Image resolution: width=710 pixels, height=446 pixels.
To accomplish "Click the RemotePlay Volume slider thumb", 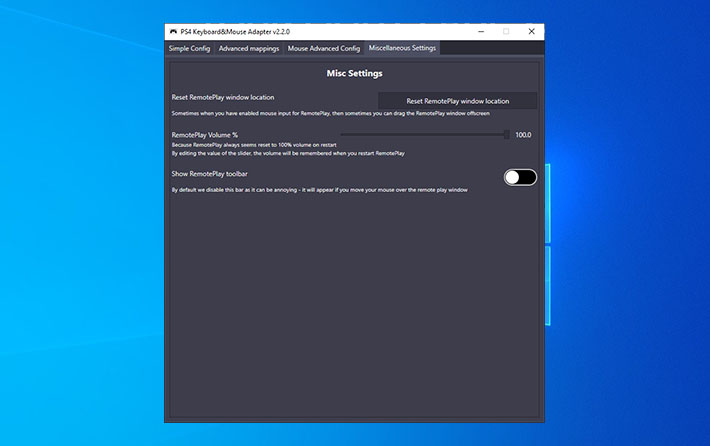I will (506, 134).
